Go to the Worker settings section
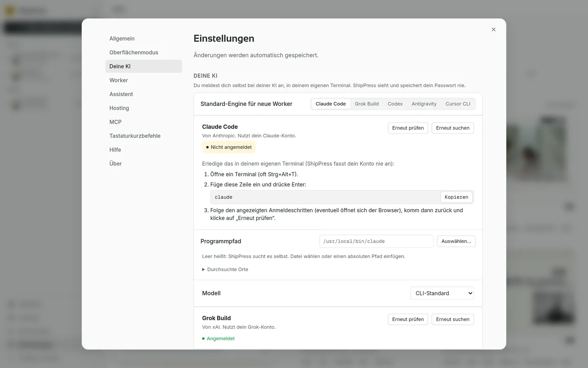Screen dimensions: 588x368 coord(144,80)
